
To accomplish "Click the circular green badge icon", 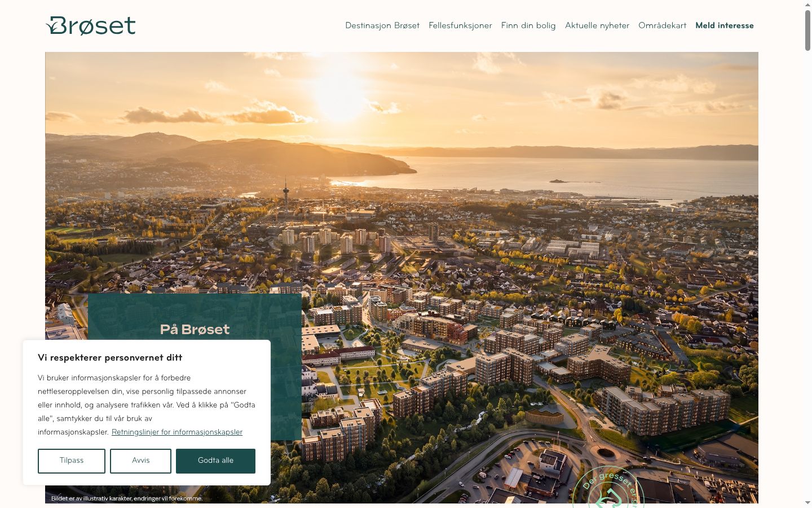I will 609,487.
